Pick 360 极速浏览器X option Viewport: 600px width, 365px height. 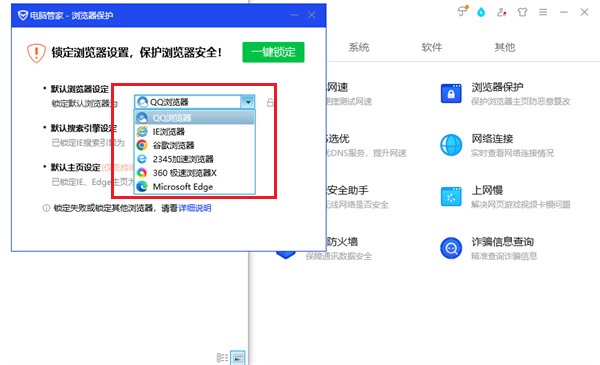tap(195, 173)
